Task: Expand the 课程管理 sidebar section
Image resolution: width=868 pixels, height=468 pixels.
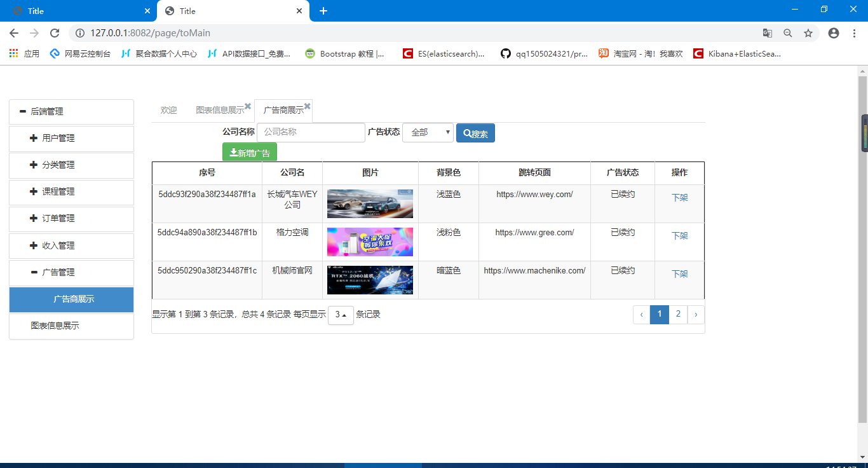Action: (x=34, y=192)
